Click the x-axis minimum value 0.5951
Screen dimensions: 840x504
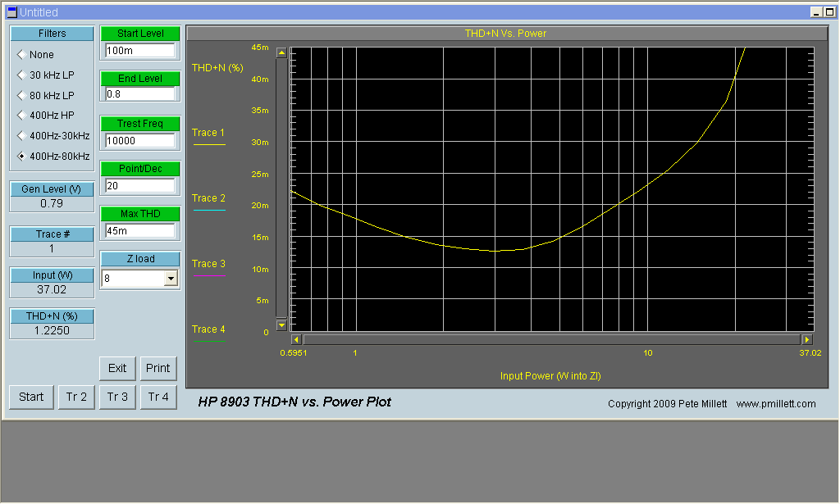(294, 353)
